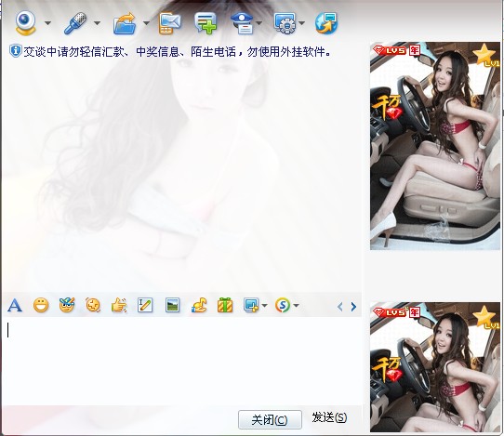Screen dimensions: 504x436
Task: Open the font settings letter A icon
Action: pyautogui.click(x=15, y=305)
